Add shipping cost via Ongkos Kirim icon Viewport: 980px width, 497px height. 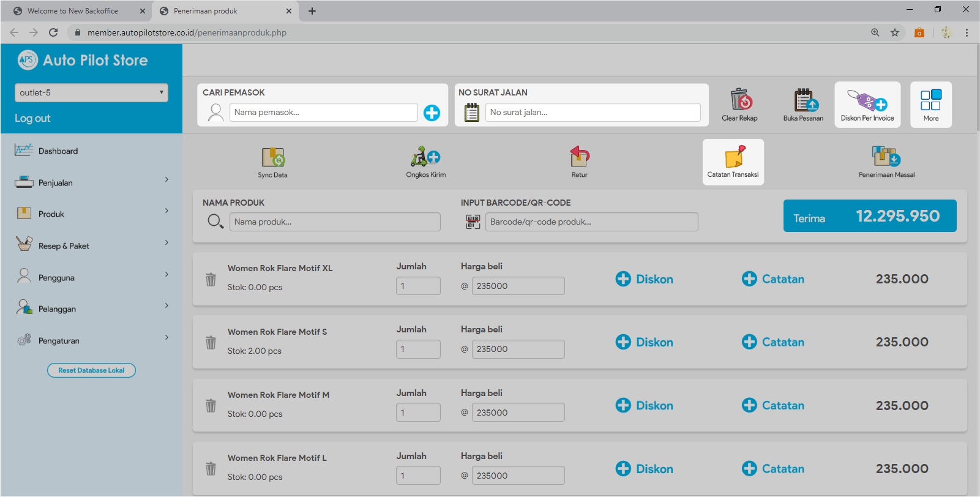pos(425,157)
